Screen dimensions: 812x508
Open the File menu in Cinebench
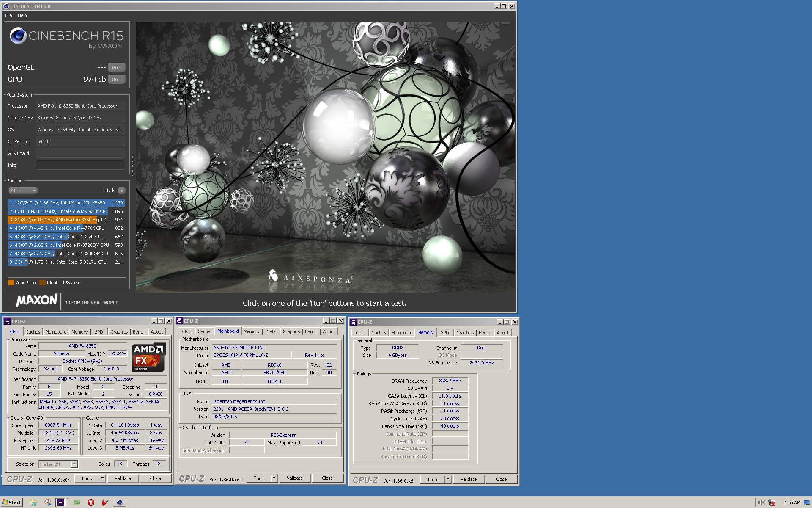click(x=8, y=15)
